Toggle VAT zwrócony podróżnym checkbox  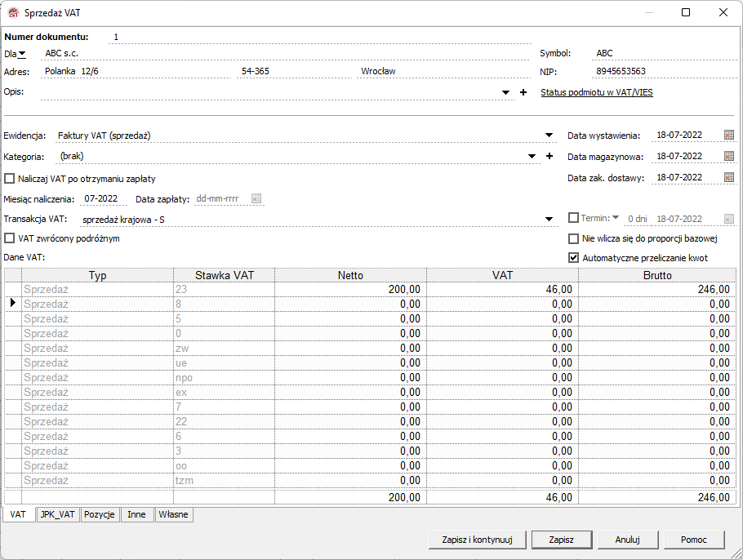[9, 238]
